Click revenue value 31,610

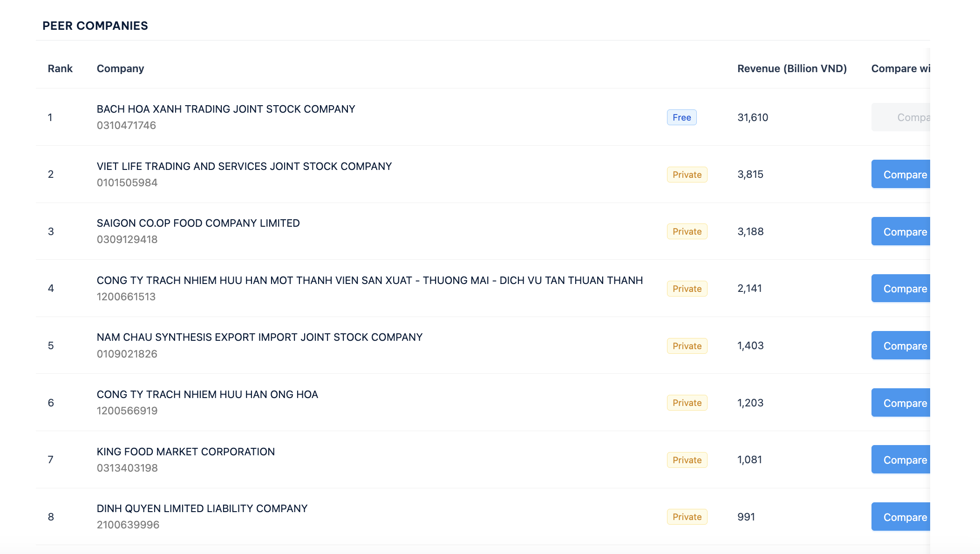click(x=753, y=117)
